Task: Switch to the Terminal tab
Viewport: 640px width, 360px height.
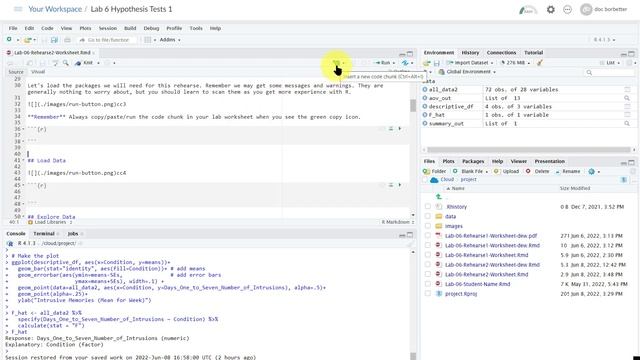Action: 44,233
